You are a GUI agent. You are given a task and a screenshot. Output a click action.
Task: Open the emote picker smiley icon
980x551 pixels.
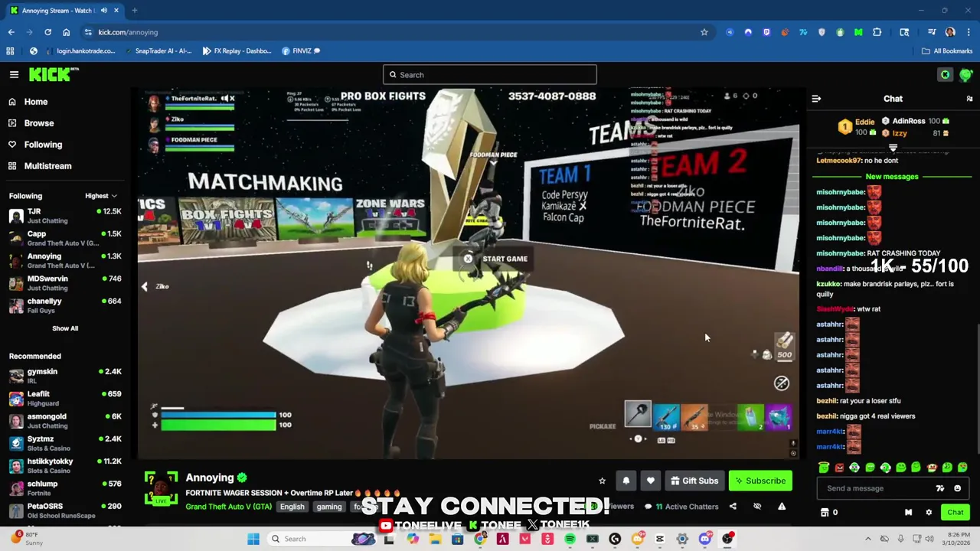point(957,488)
